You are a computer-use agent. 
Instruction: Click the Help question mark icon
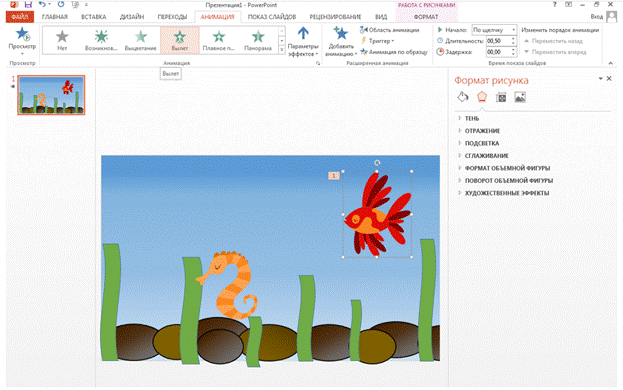coord(555,5)
